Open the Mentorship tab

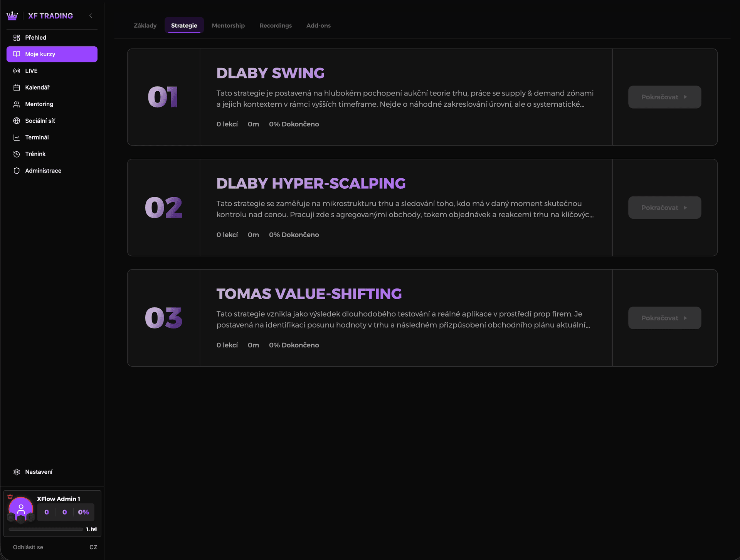[228, 25]
